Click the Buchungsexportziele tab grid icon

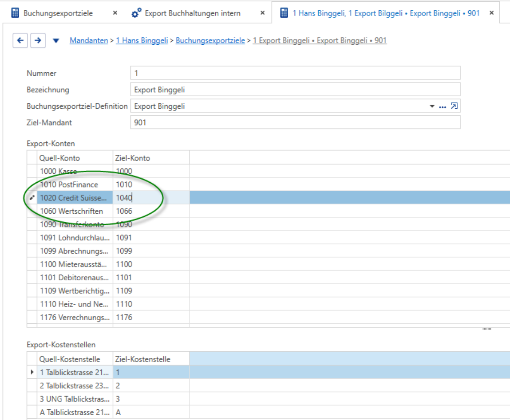coord(15,13)
